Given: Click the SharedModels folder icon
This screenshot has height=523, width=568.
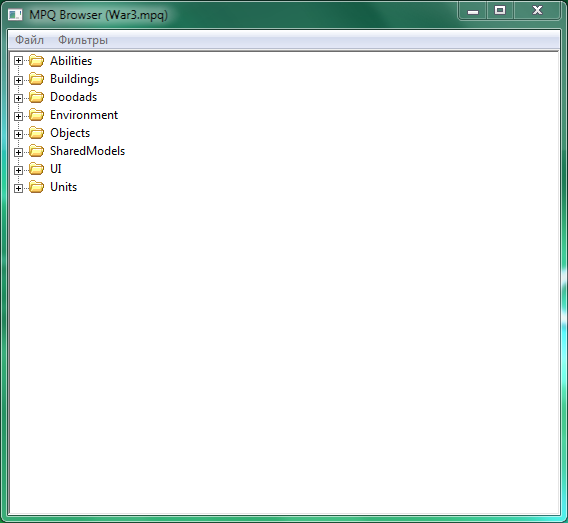Looking at the screenshot, I should [36, 151].
